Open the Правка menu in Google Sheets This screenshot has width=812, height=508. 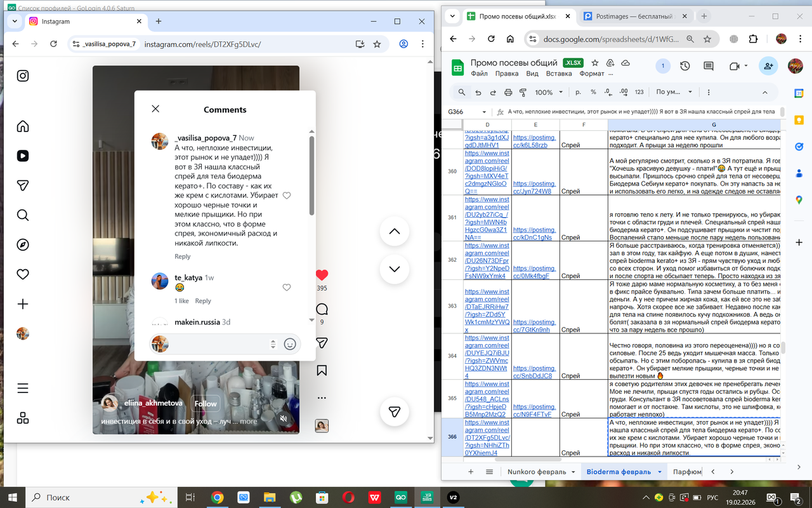point(507,74)
